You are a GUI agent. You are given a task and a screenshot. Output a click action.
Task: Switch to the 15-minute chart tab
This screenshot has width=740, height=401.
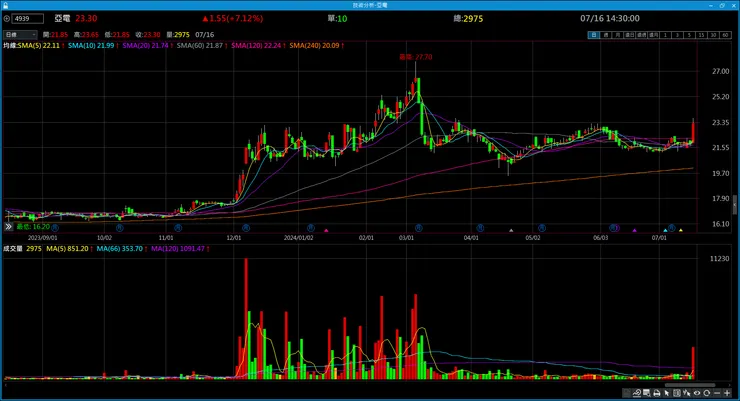click(x=701, y=35)
